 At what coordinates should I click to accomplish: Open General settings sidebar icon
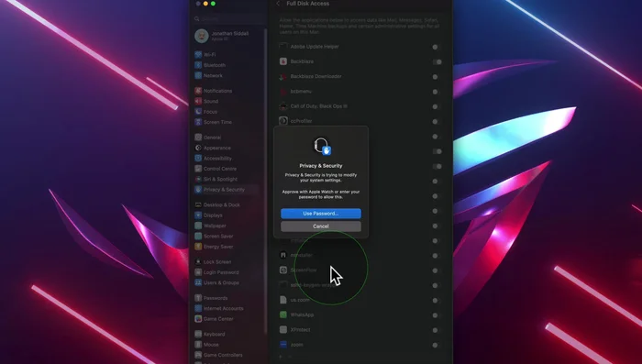[198, 138]
